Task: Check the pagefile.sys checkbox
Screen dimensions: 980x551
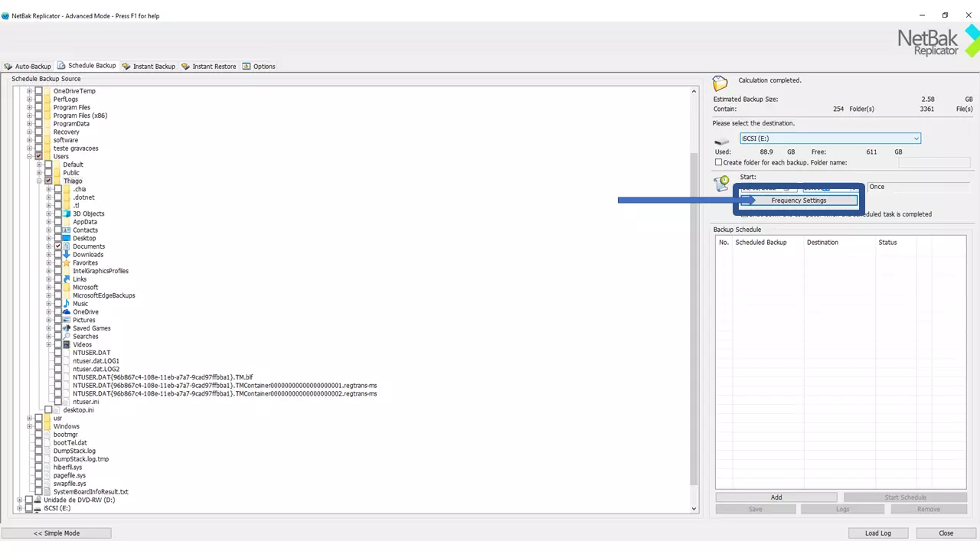Action: click(38, 475)
